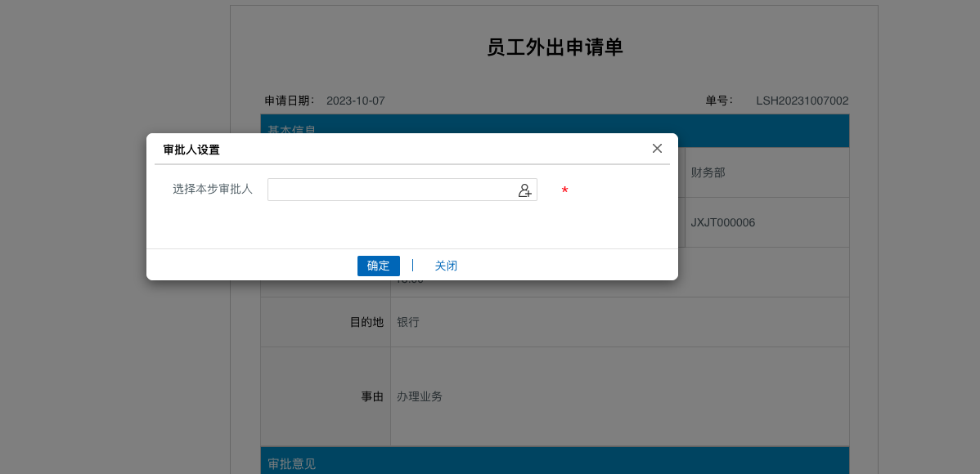
Task: Click the add approver person icon
Action: click(524, 190)
